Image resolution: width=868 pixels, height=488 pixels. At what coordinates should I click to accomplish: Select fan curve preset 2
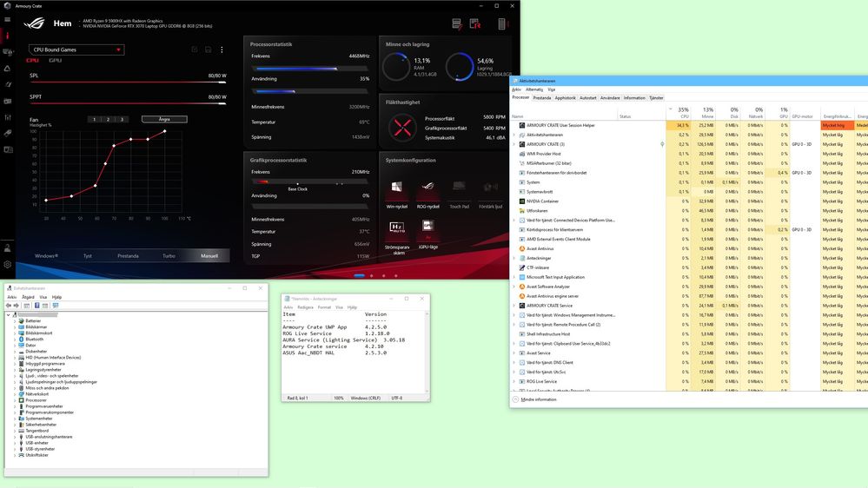click(x=108, y=119)
